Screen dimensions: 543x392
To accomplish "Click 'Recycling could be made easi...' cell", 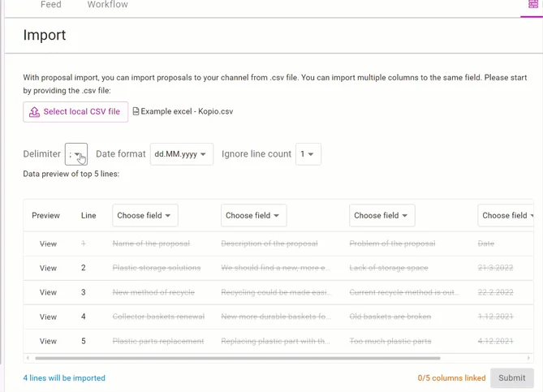I will click(276, 292).
